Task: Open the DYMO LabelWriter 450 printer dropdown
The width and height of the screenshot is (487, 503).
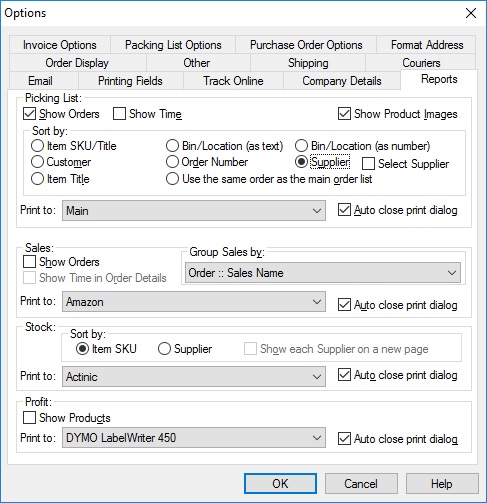Action: 194,438
